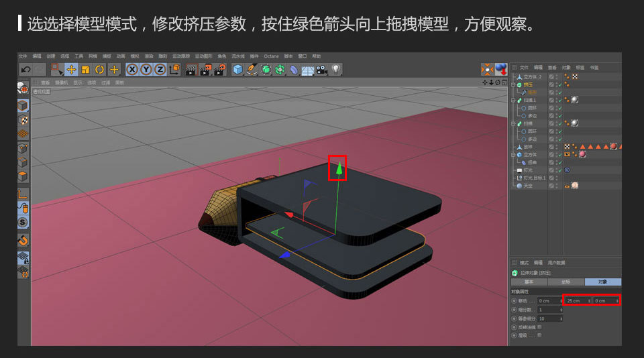The height and width of the screenshot is (358, 644).
Task: Activate the Rotate tool
Action: (x=99, y=70)
